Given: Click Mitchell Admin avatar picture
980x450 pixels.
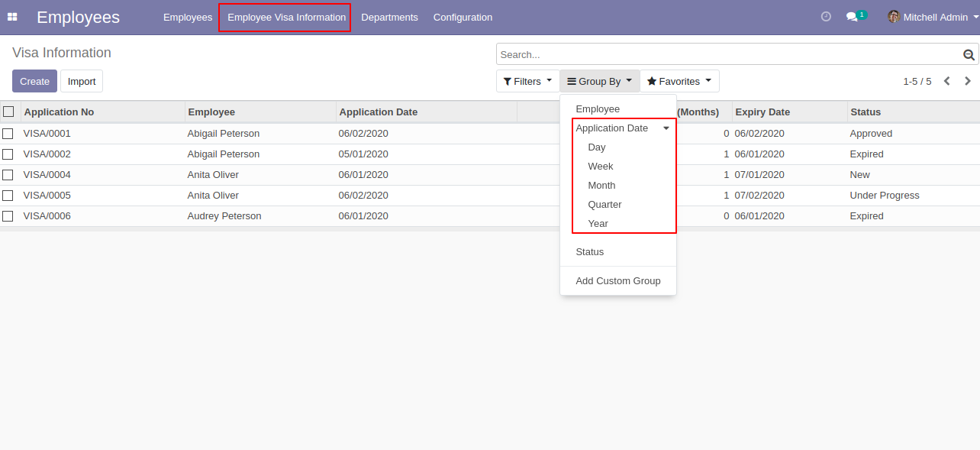Looking at the screenshot, I should (894, 17).
